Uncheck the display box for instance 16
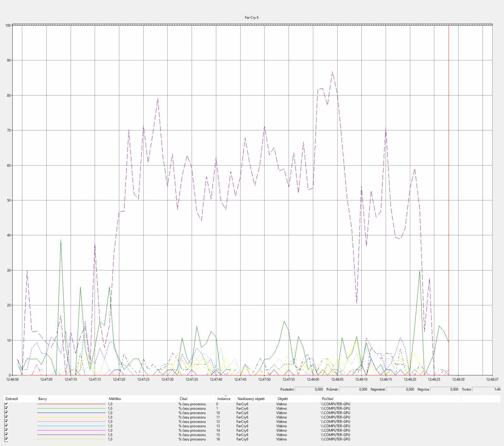This screenshot has height=446, width=504. click(x=6, y=439)
